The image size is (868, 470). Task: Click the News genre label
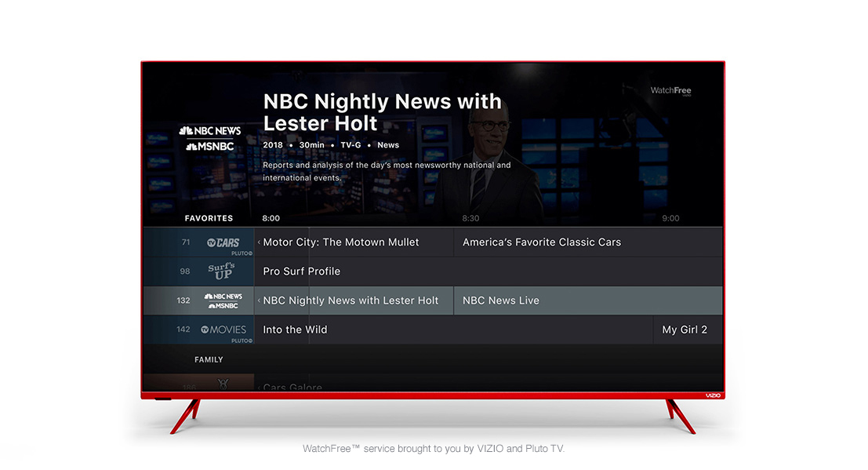(x=388, y=145)
